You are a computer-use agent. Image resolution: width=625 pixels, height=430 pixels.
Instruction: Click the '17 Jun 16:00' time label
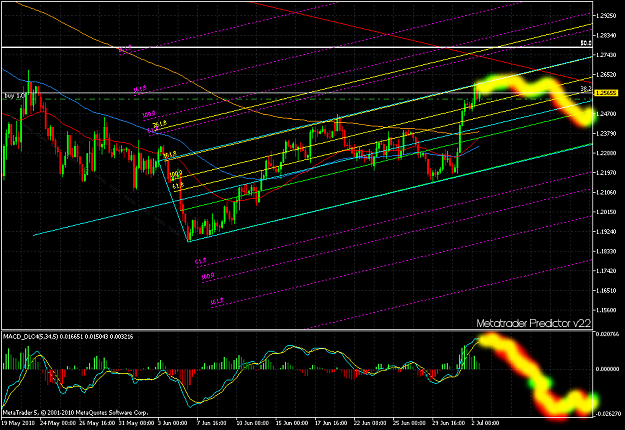click(331, 423)
